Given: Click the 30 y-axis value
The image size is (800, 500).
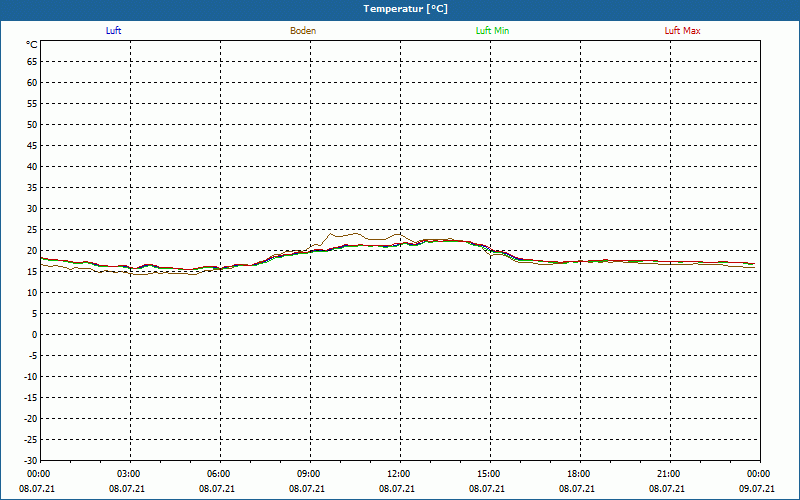Looking at the screenshot, I should click(32, 209).
